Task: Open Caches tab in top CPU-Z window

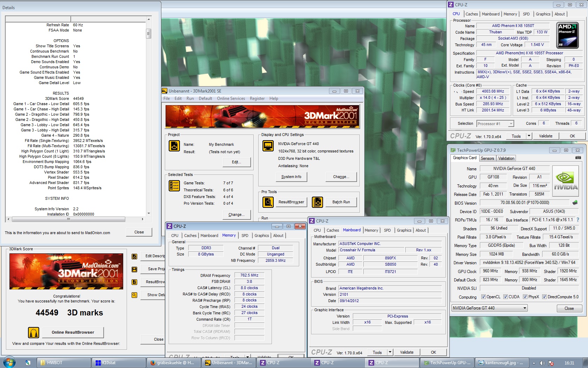Action: [x=471, y=14]
